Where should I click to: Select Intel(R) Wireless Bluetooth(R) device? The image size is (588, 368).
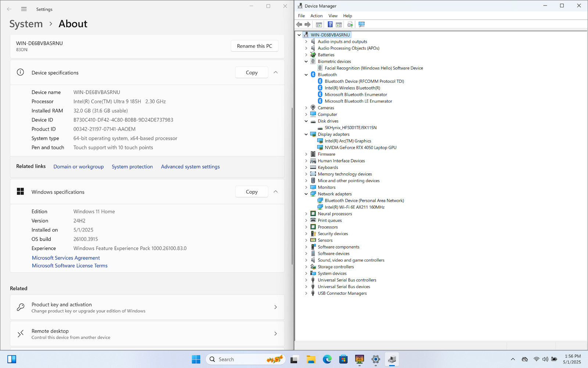[x=352, y=88]
